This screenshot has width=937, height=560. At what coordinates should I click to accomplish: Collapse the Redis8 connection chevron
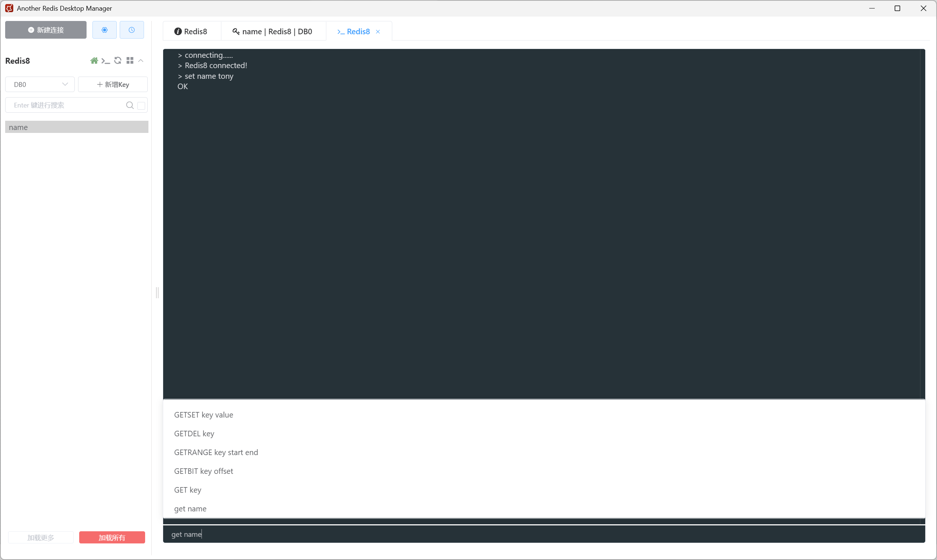[141, 61]
